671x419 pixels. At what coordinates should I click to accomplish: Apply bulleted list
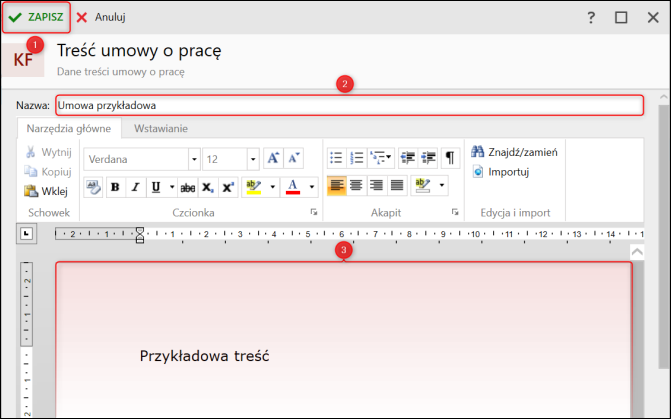click(x=336, y=158)
